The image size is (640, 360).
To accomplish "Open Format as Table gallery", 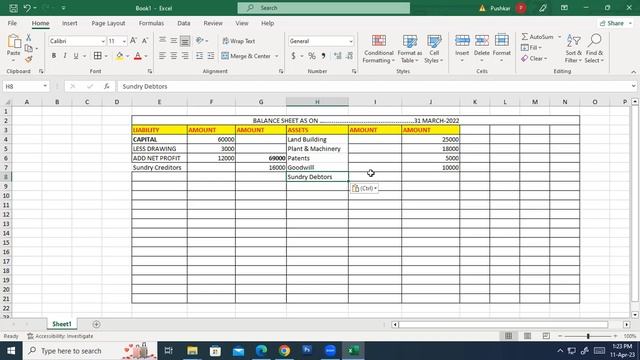I will [x=409, y=49].
